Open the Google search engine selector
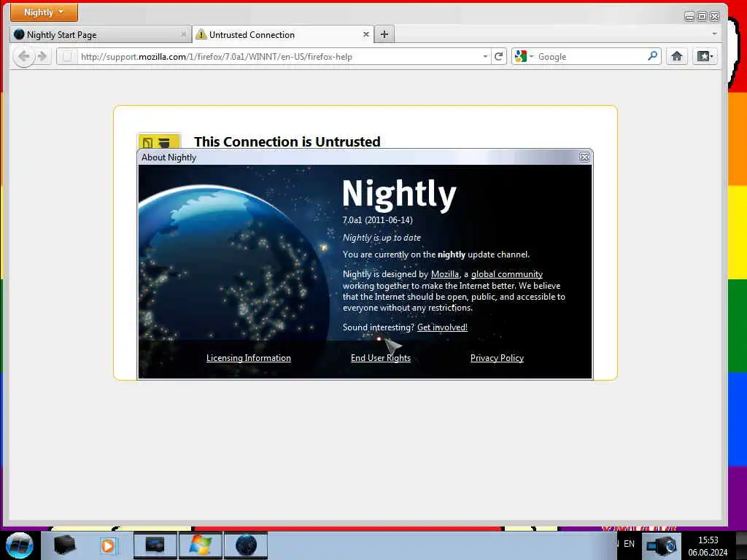Image resolution: width=747 pixels, height=560 pixels. (524, 57)
